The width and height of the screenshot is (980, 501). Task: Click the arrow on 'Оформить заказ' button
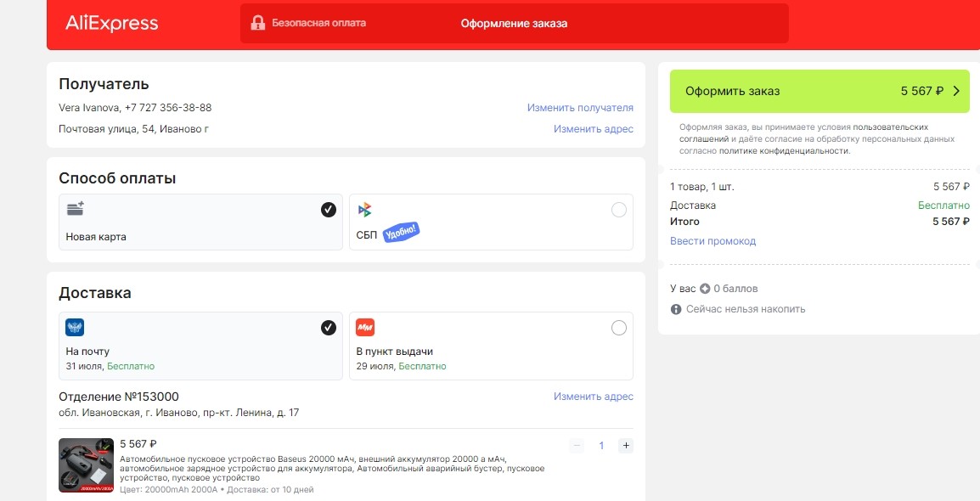[x=955, y=91]
